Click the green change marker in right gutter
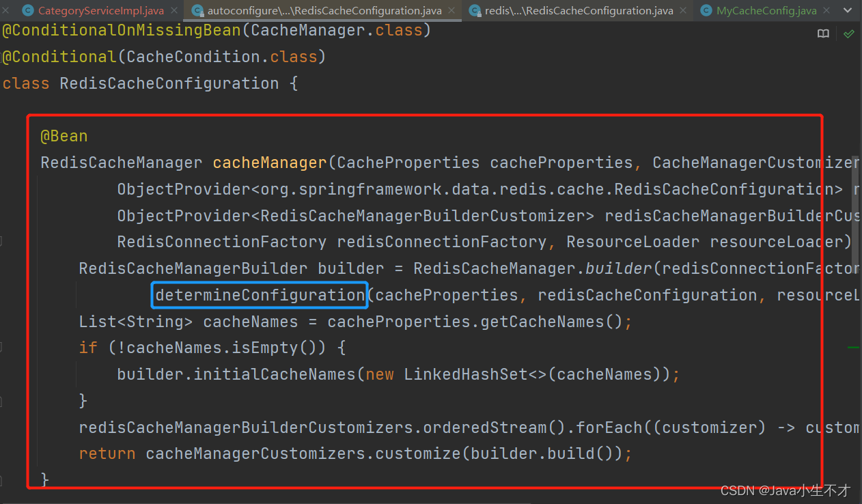The image size is (862, 504). [x=852, y=347]
